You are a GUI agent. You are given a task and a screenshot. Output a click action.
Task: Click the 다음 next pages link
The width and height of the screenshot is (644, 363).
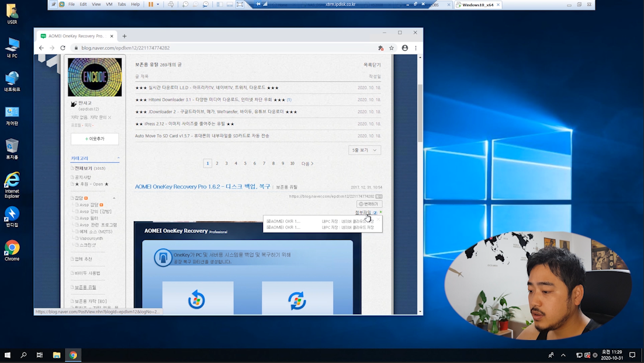point(307,163)
